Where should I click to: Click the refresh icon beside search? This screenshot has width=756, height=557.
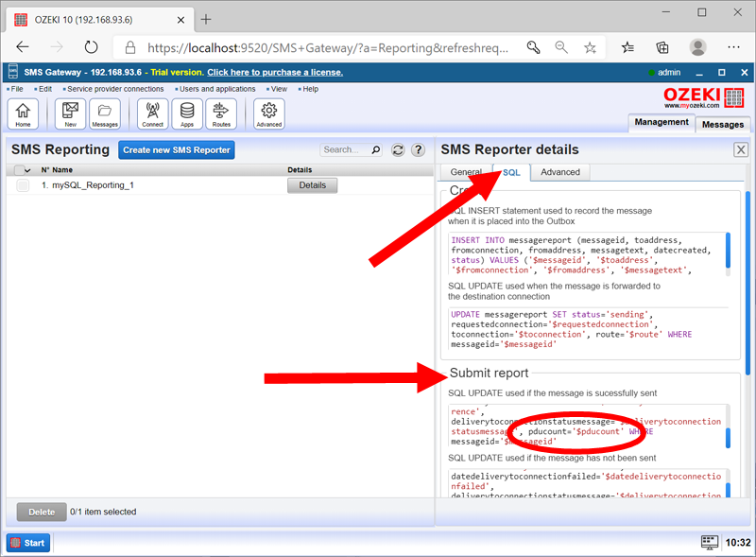pyautogui.click(x=398, y=150)
